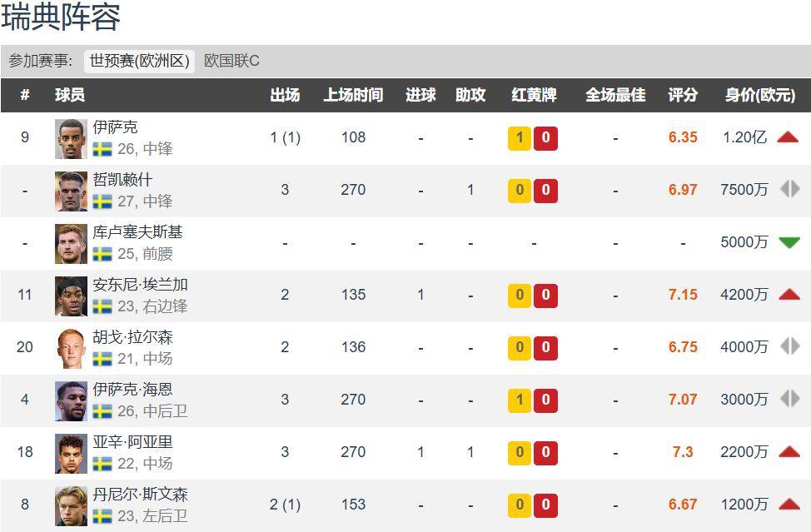Click the red rising-value arrow next to 1.20亿
The height and width of the screenshot is (532, 811).
tap(787, 137)
